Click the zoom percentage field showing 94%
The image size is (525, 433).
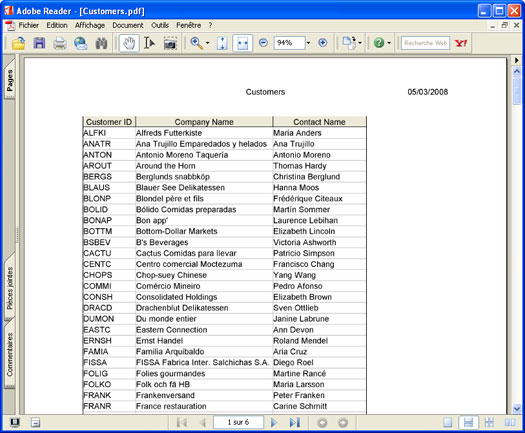click(289, 43)
